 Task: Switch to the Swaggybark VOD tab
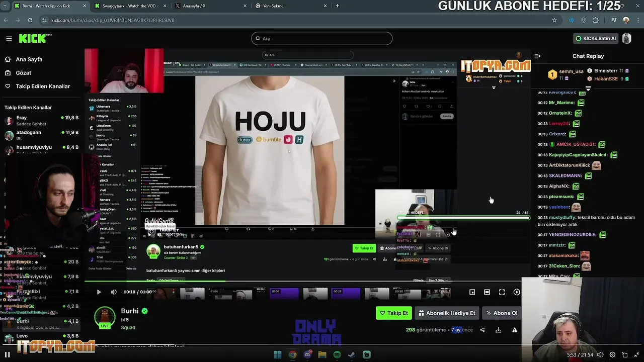[x=130, y=6]
